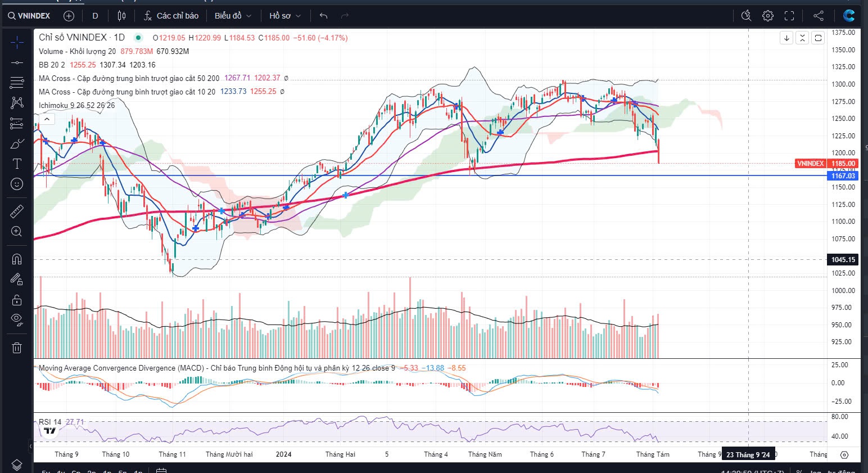Select the BB 20 2 indicator legend
The image size is (868, 473).
click(52, 65)
